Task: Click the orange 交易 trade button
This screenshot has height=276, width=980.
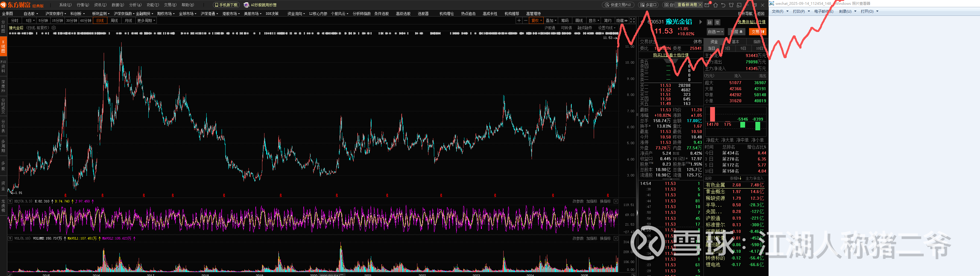Action: pos(757,32)
